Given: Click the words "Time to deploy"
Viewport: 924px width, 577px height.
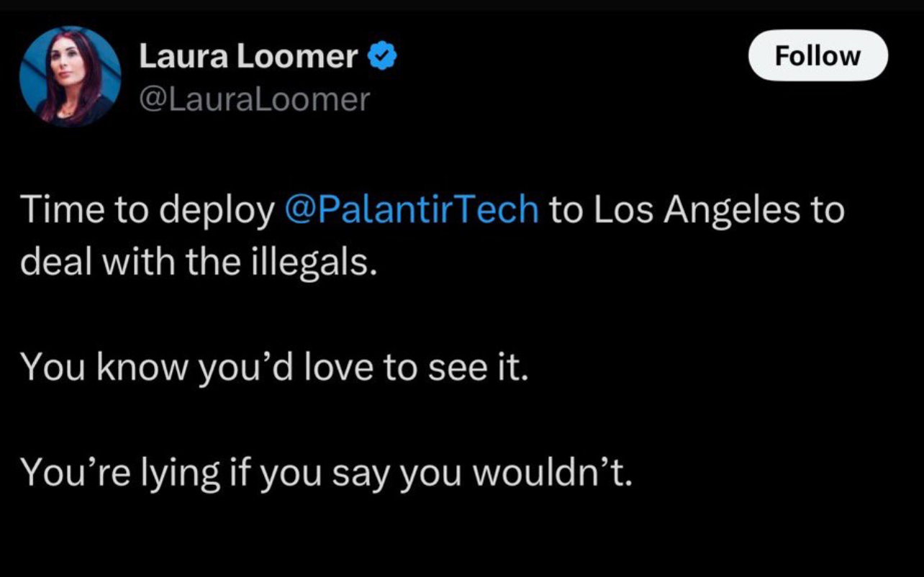Looking at the screenshot, I should pos(148,209).
